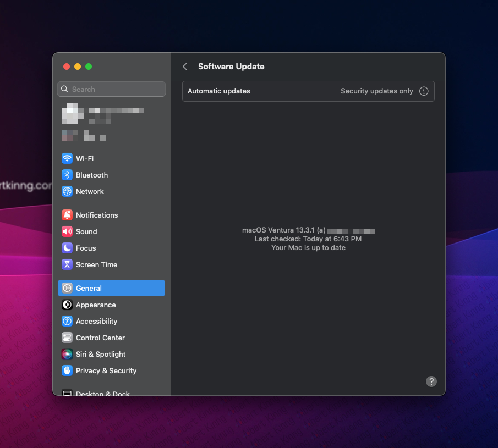Click the Siri & Spotlight icon
The height and width of the screenshot is (448, 498).
coord(67,354)
